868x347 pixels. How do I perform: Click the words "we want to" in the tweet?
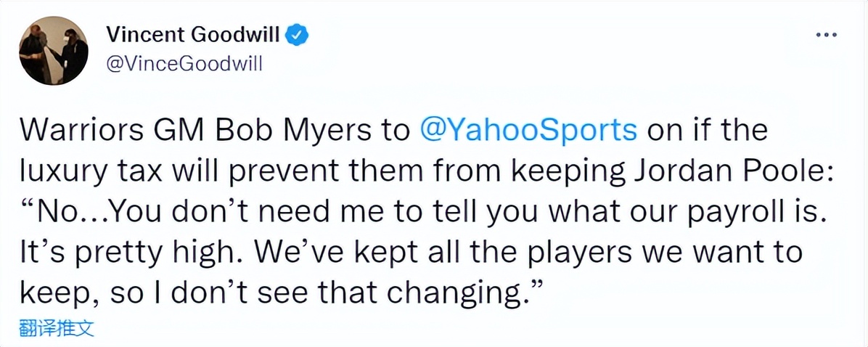[732, 253]
